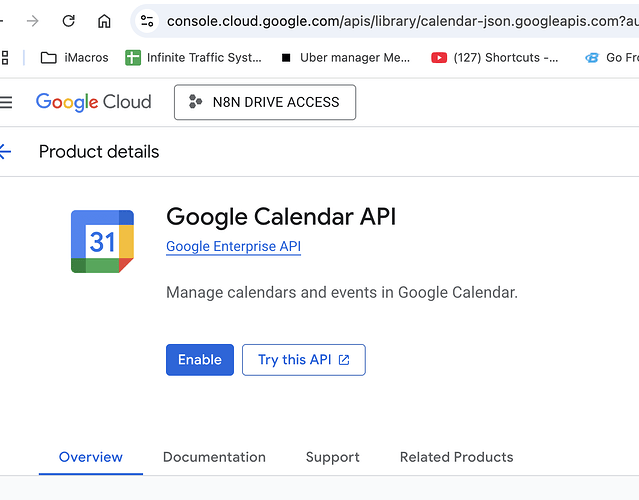Open the Related Products tab
The height and width of the screenshot is (500, 639).
pos(456,457)
